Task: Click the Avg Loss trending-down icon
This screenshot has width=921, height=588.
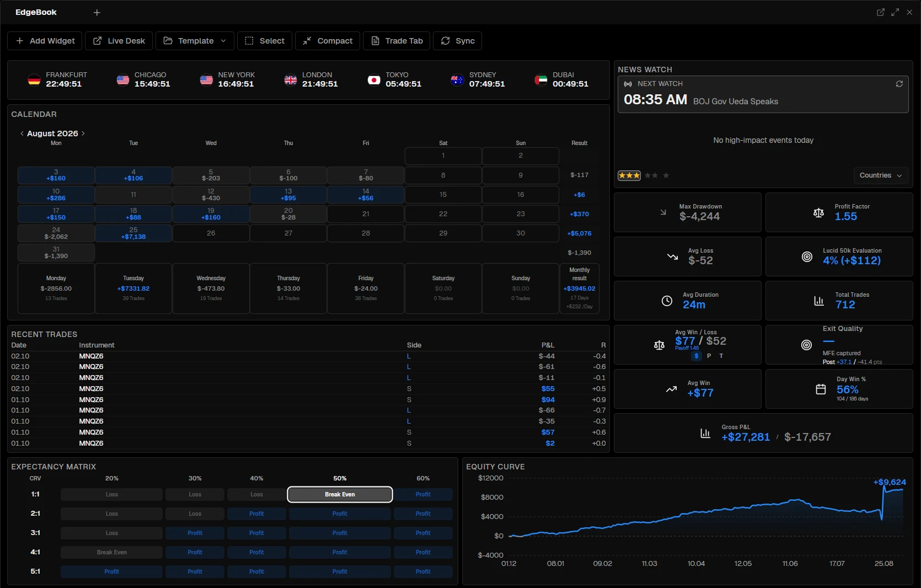Action: [x=672, y=256]
